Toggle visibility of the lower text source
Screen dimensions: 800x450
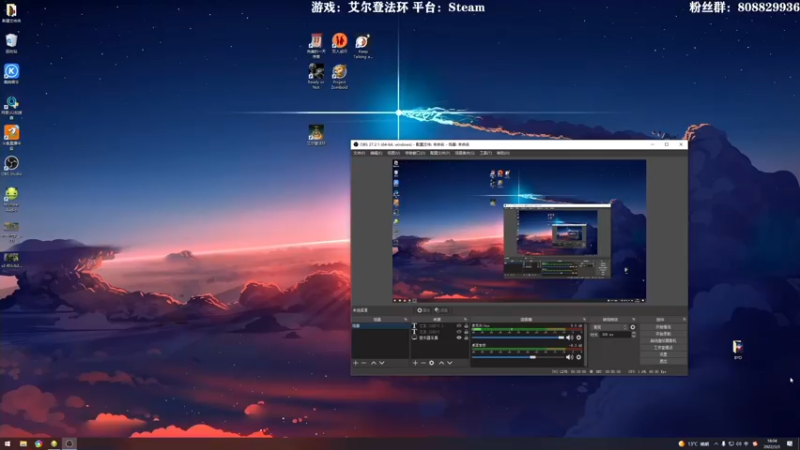pos(459,332)
